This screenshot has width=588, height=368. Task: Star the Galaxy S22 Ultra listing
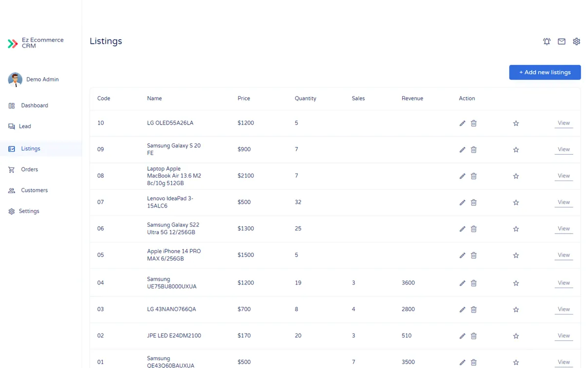coord(516,229)
